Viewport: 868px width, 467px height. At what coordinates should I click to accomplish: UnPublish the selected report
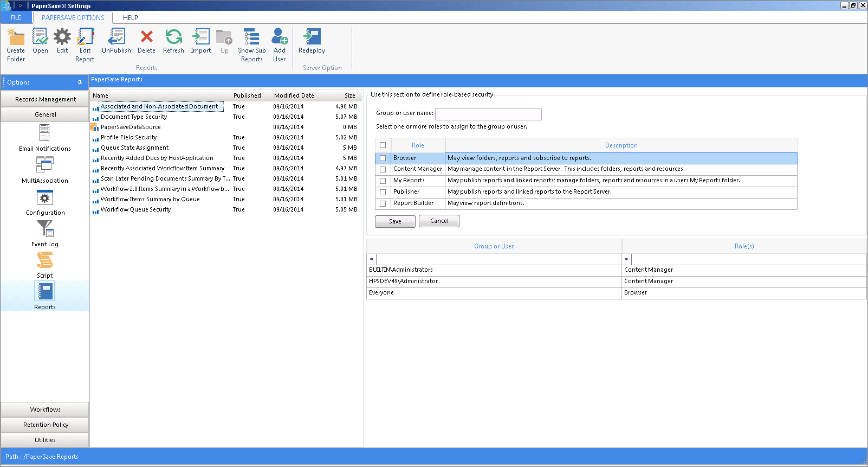coord(116,41)
